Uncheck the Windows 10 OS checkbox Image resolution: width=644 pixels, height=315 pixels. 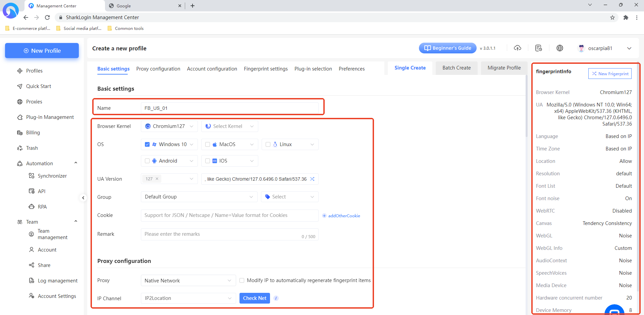click(x=147, y=144)
